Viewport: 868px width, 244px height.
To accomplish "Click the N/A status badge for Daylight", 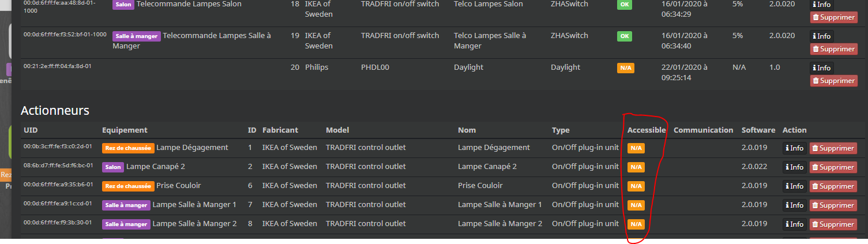I will [x=625, y=68].
